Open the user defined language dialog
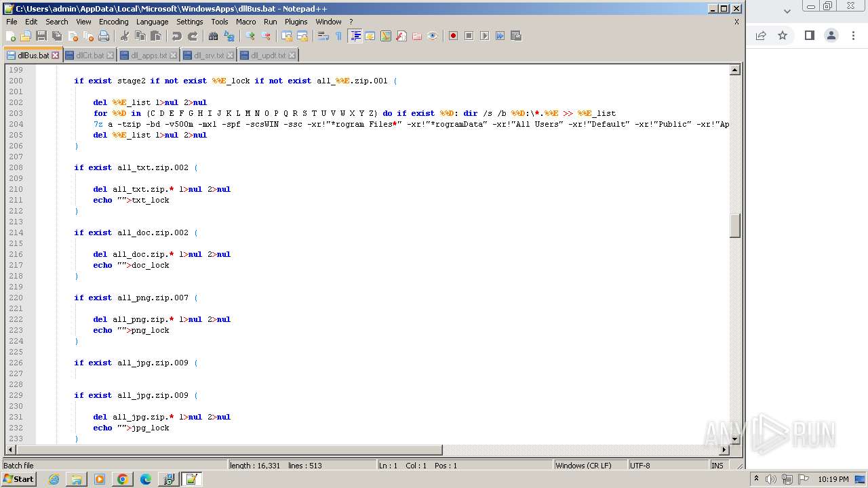This screenshot has height=488, width=868. [x=370, y=36]
